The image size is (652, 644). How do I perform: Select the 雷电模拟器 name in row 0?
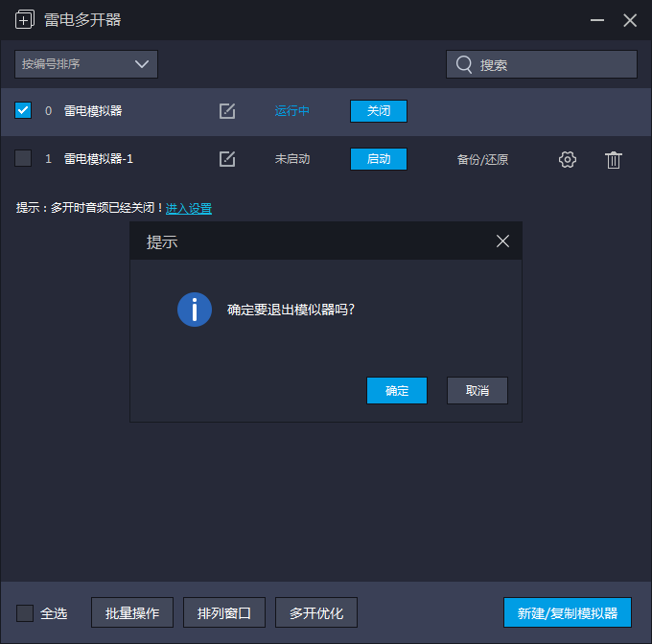93,111
